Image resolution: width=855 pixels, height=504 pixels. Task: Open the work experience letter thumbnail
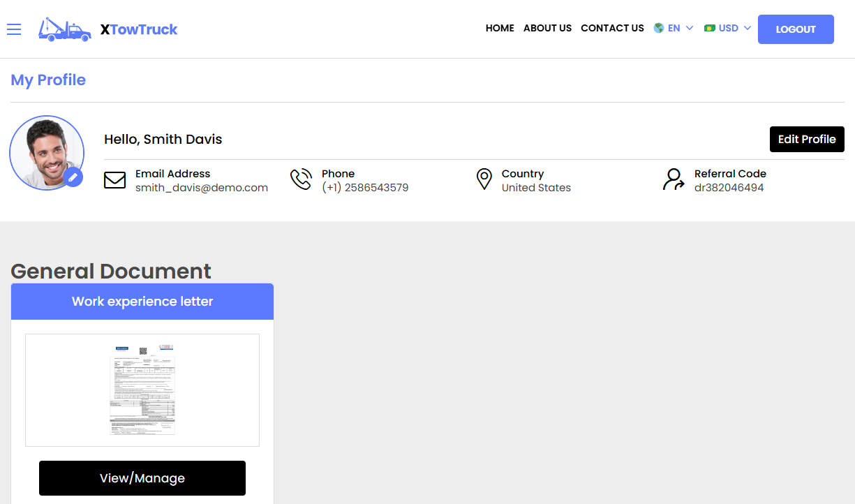coord(142,390)
